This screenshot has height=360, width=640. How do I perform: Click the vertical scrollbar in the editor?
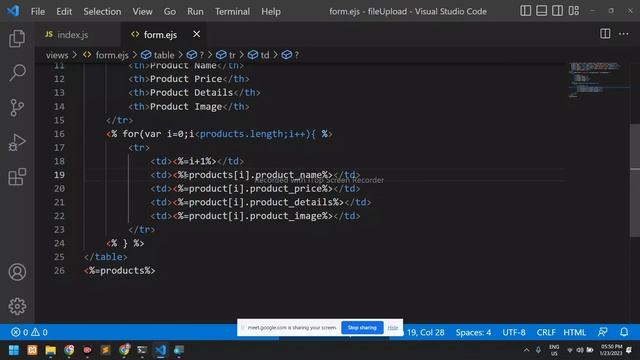(635, 180)
